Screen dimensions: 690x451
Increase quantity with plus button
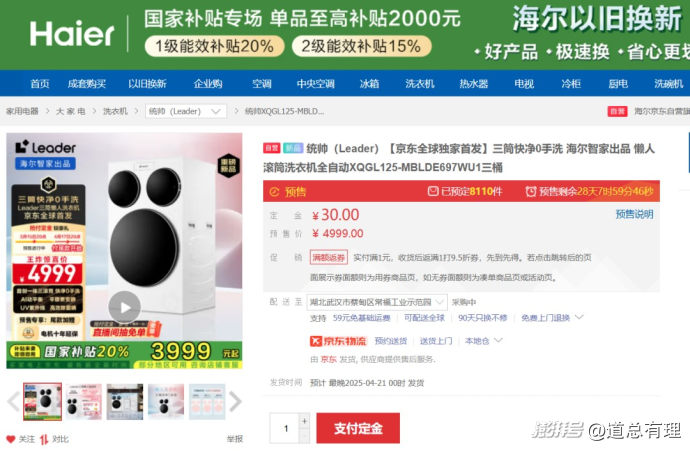(x=304, y=421)
